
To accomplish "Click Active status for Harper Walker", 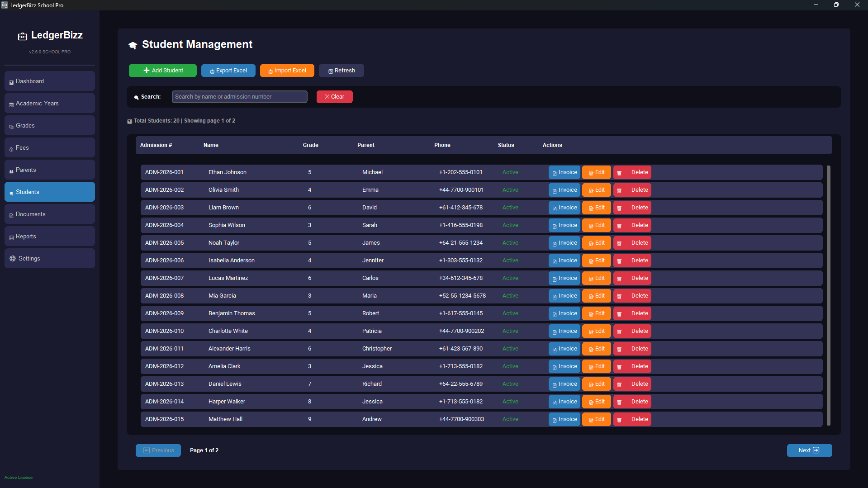I will (510, 402).
